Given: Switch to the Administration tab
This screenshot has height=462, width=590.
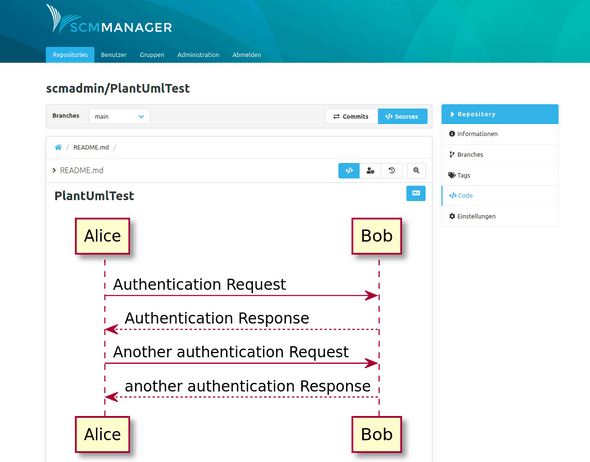Looking at the screenshot, I should [198, 55].
